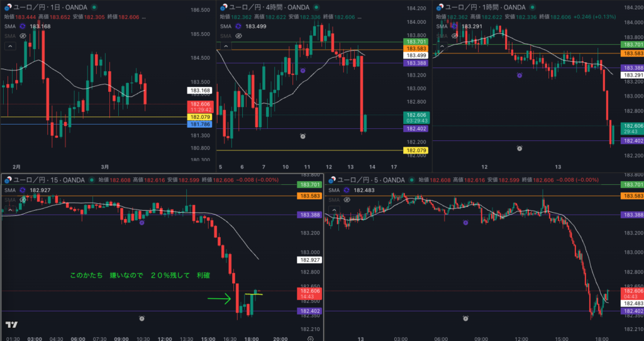Click white 183.291 SMA label on the 1時間 chart
This screenshot has width=644, height=341.
631,75
